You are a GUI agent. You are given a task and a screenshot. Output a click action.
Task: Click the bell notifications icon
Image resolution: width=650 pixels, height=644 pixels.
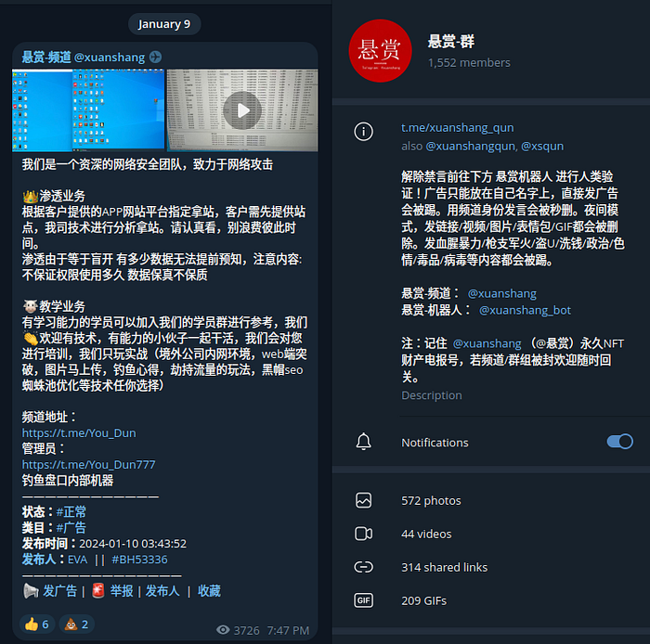click(364, 442)
